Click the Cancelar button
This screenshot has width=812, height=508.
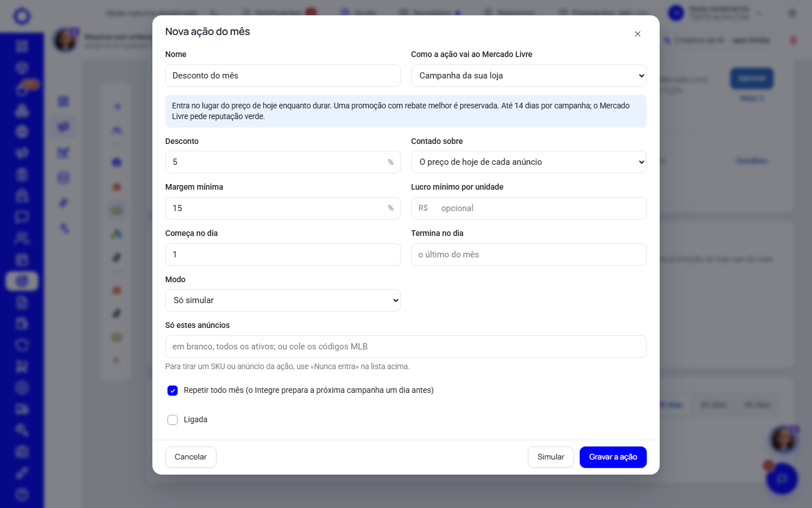pos(191,457)
